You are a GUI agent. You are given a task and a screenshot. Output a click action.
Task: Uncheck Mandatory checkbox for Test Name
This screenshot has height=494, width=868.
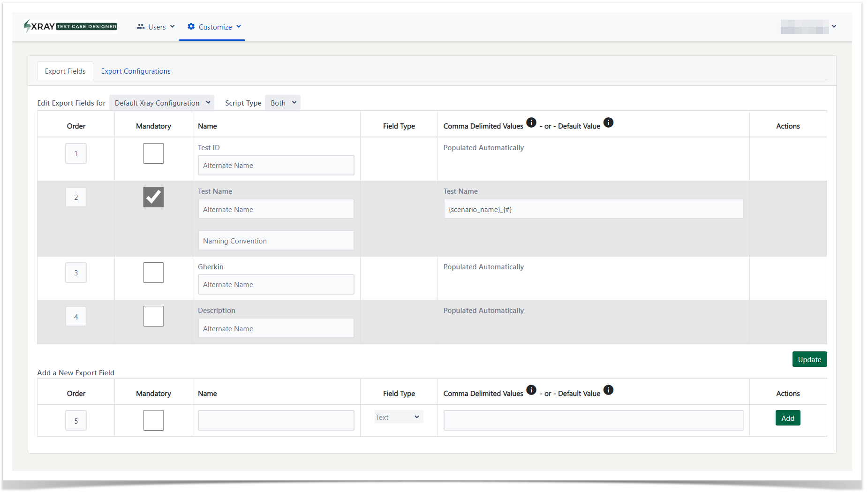[x=153, y=197]
